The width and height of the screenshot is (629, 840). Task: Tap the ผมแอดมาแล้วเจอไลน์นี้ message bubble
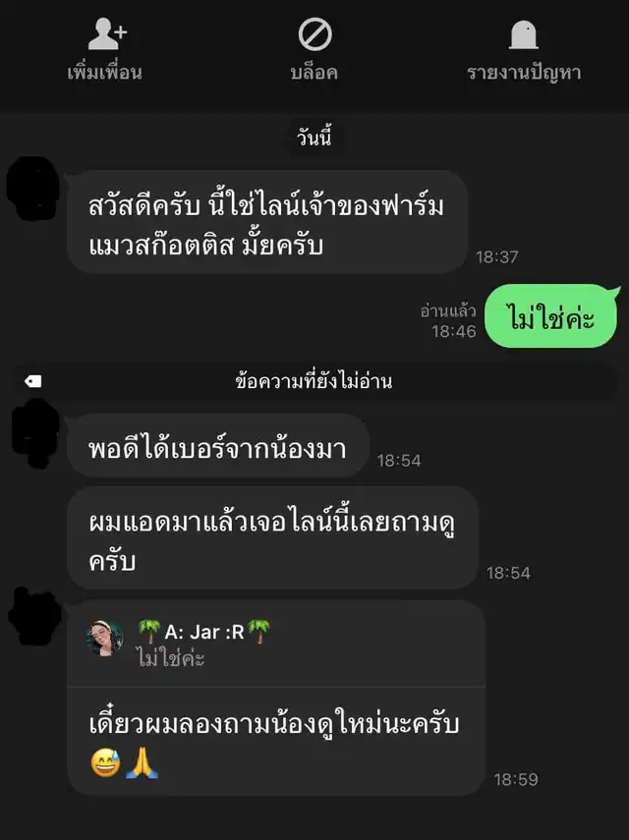(x=272, y=537)
